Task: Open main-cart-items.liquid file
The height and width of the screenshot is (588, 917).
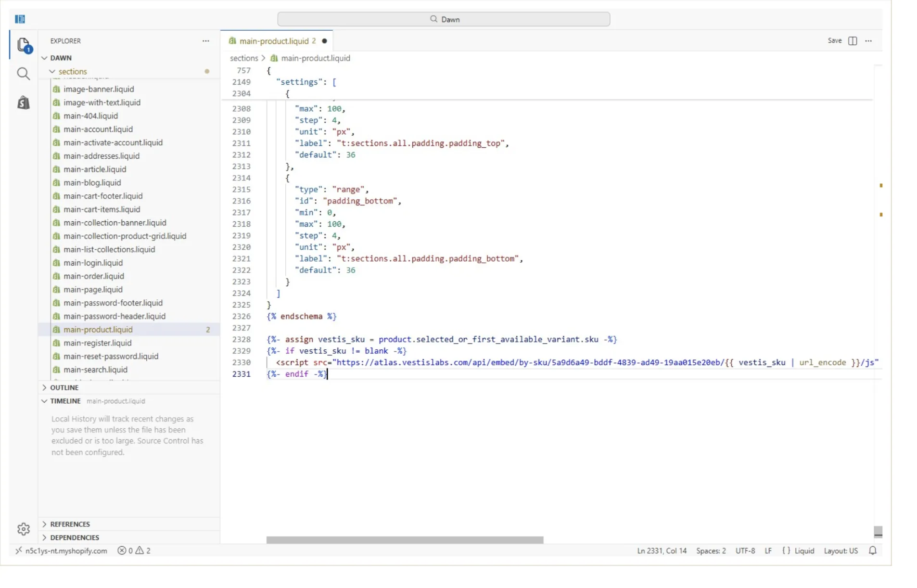Action: pos(102,209)
